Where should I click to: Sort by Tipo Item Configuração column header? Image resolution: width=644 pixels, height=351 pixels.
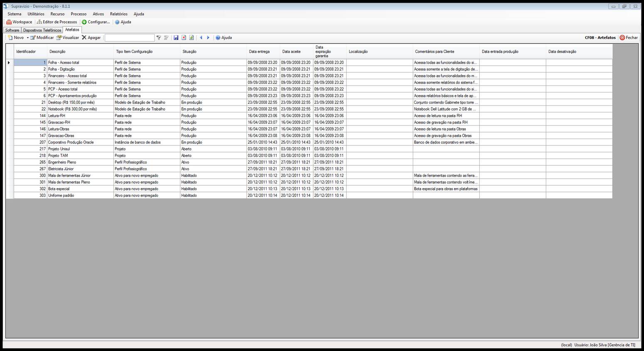[x=147, y=52]
